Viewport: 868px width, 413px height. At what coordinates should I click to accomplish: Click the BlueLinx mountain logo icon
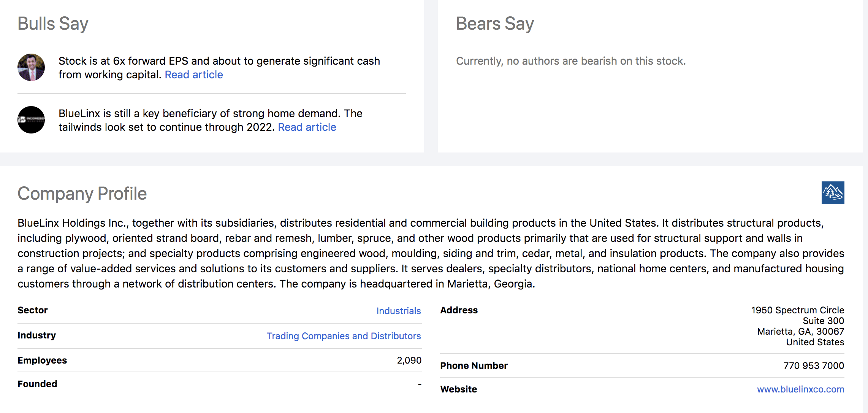tap(833, 193)
